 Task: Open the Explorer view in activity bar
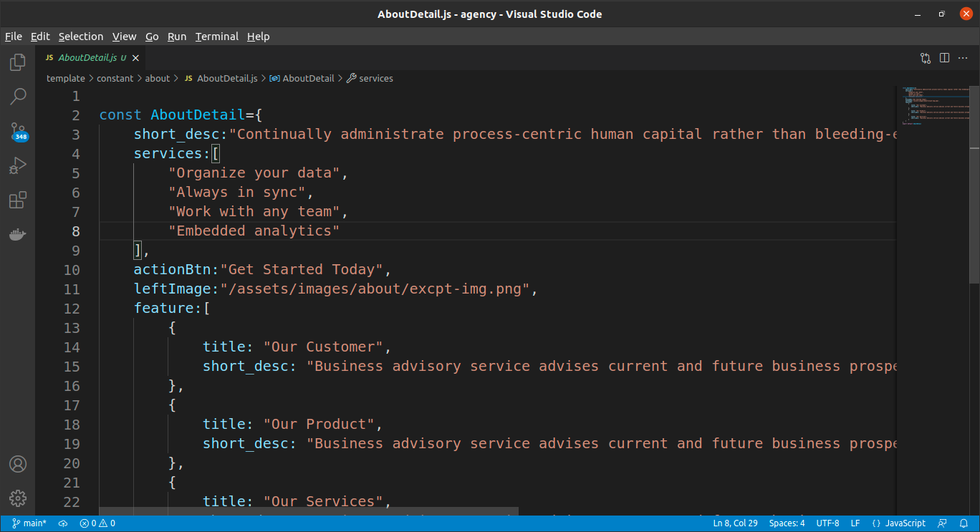click(18, 62)
